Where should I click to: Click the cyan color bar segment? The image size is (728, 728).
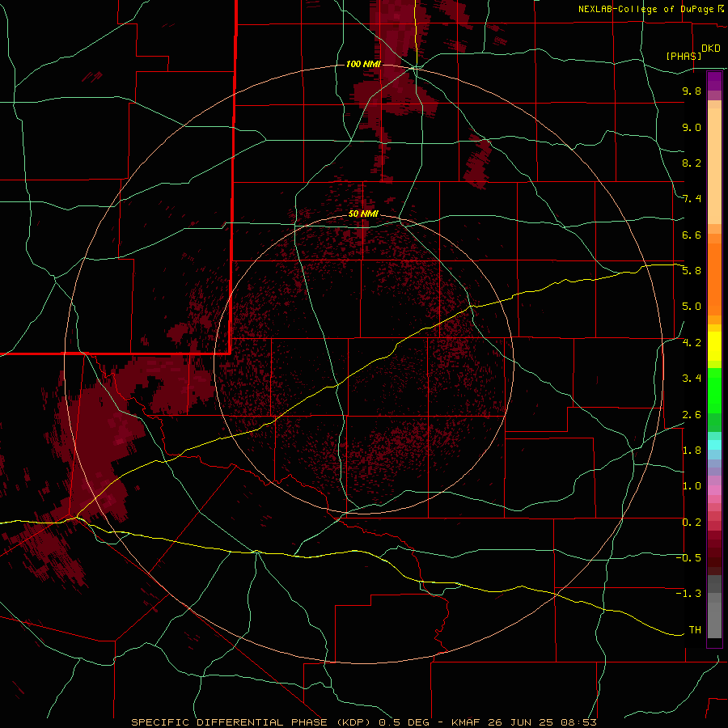tap(714, 445)
